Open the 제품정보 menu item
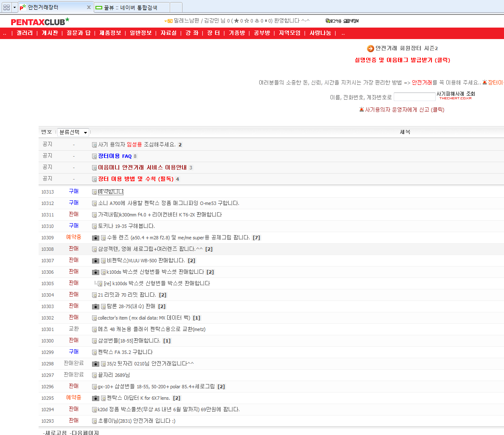This screenshot has width=504, height=435. coord(110,33)
